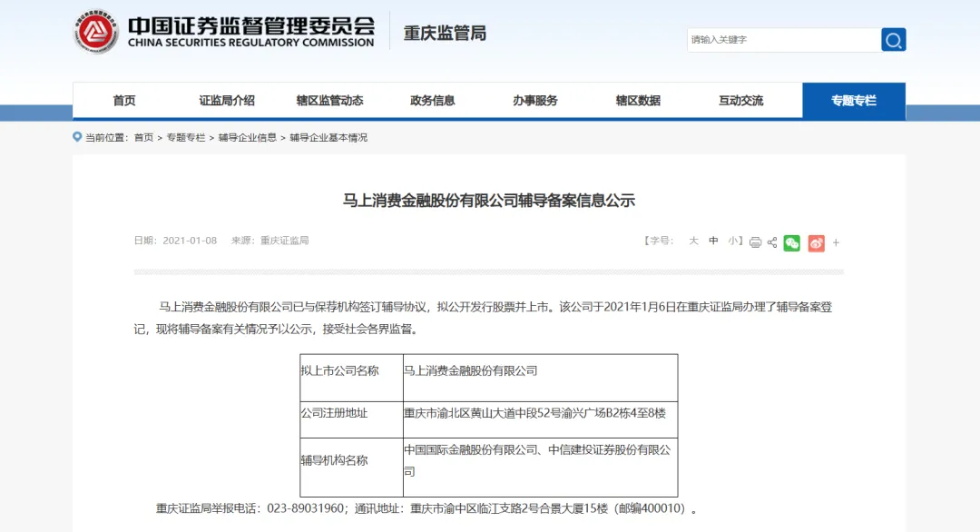Image resolution: width=980 pixels, height=532 pixels.
Task: Click the blue search magnifier icon
Action: [x=893, y=40]
